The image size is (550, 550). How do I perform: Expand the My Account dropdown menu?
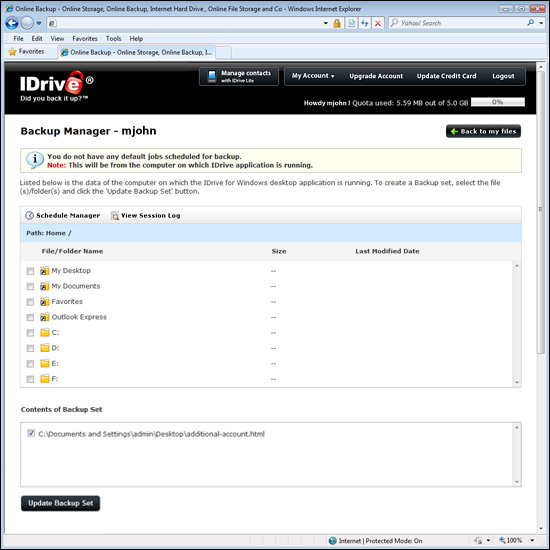pos(313,76)
